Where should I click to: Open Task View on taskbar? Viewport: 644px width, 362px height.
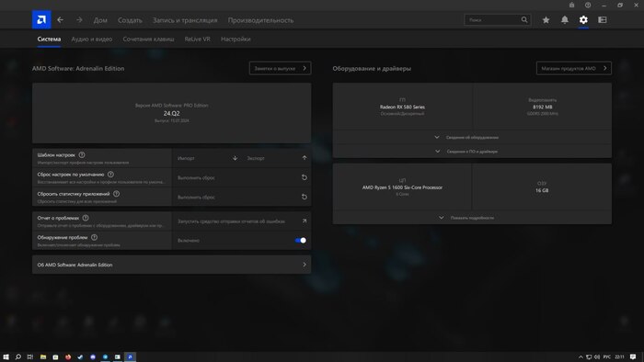click(30, 356)
